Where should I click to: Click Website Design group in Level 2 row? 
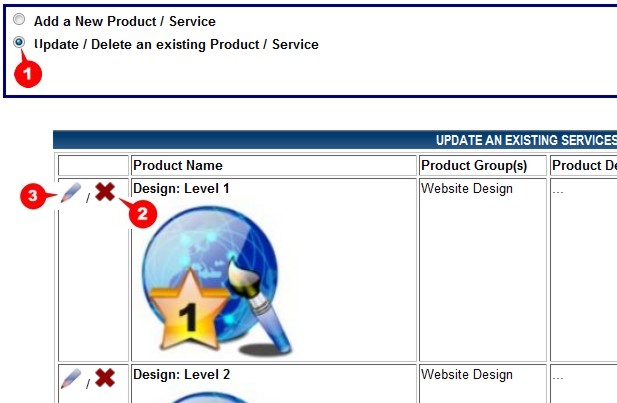(x=467, y=374)
